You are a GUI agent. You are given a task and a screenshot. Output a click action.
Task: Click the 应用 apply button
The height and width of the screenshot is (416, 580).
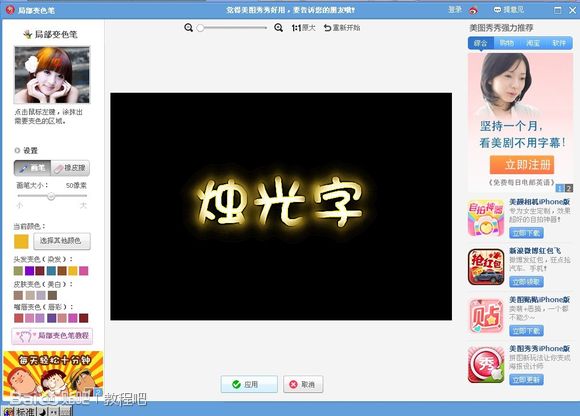[x=249, y=384]
